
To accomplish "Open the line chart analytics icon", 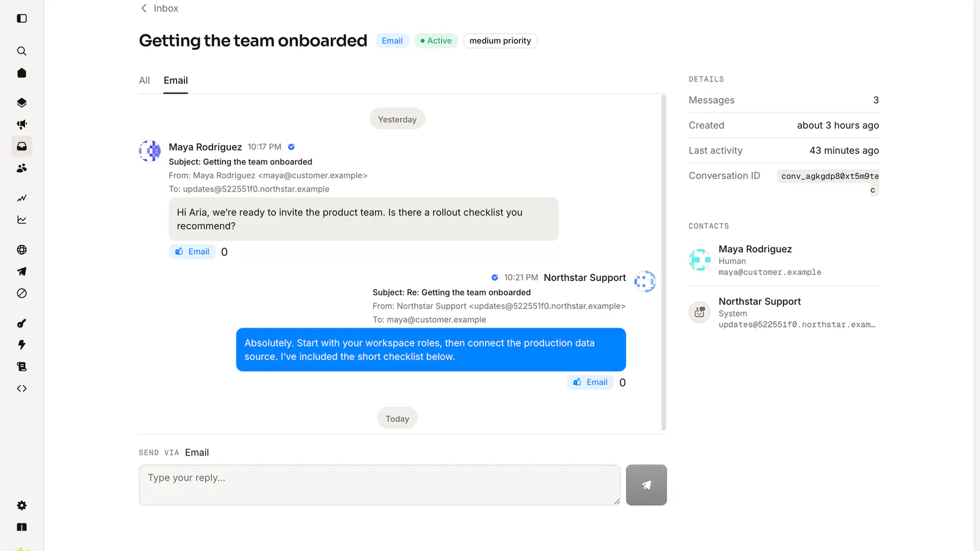I will tap(22, 220).
